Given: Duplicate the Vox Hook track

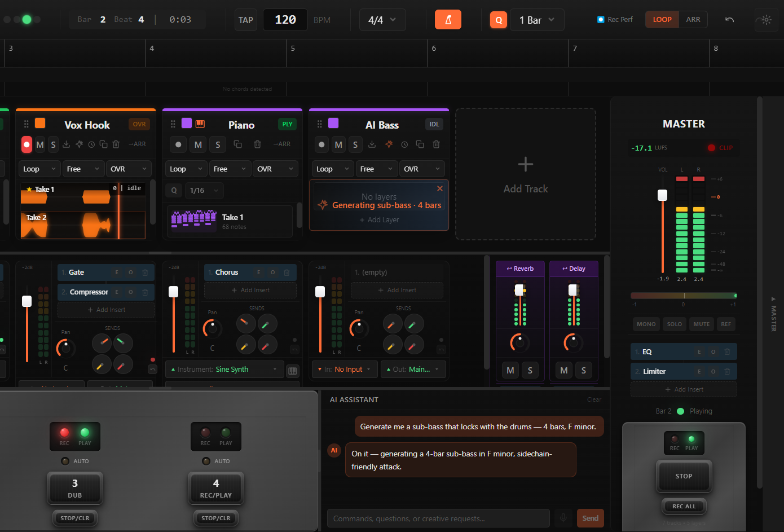Looking at the screenshot, I should (103, 144).
